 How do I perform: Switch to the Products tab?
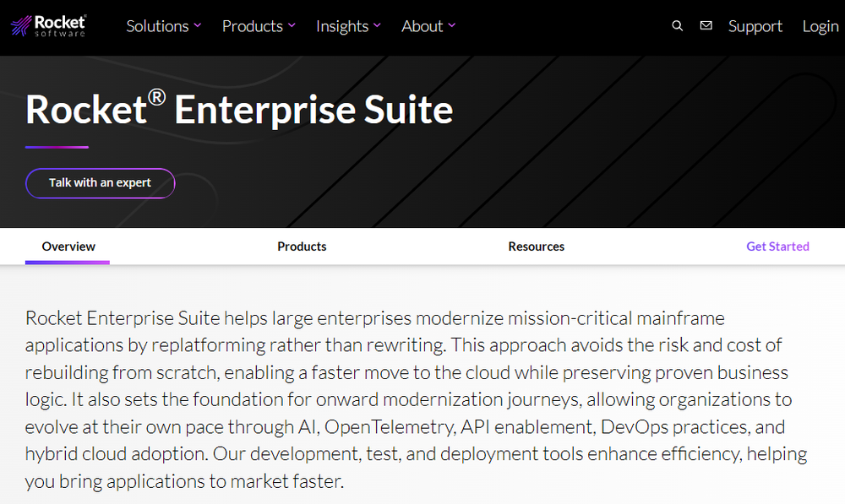pos(302,246)
